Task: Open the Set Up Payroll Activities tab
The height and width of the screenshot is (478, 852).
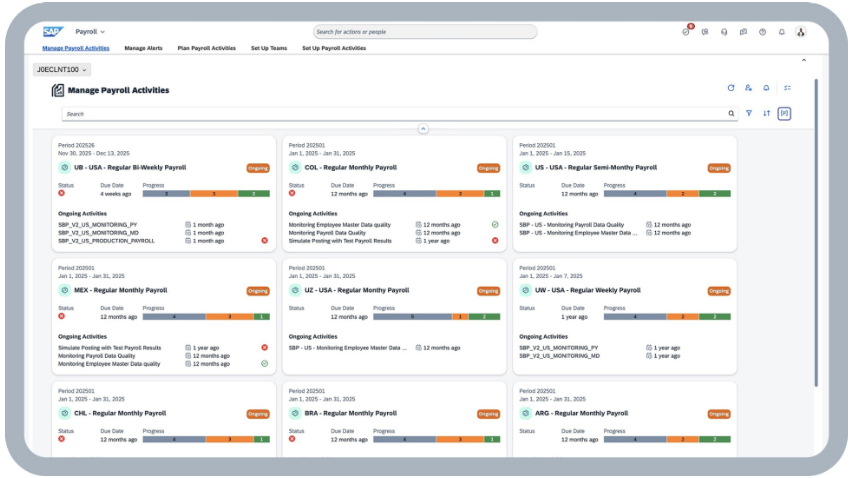Action: 334,48
